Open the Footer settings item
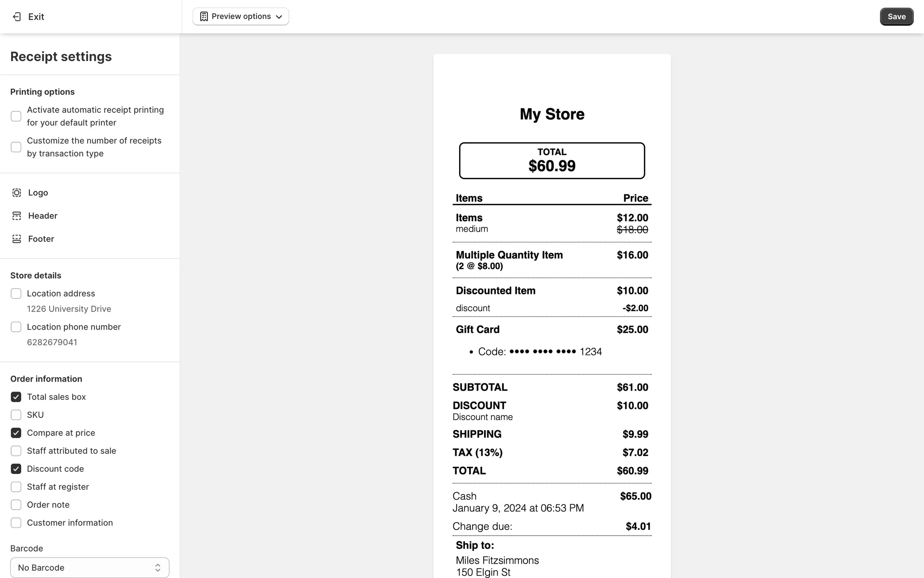This screenshot has height=578, width=924. tap(41, 239)
